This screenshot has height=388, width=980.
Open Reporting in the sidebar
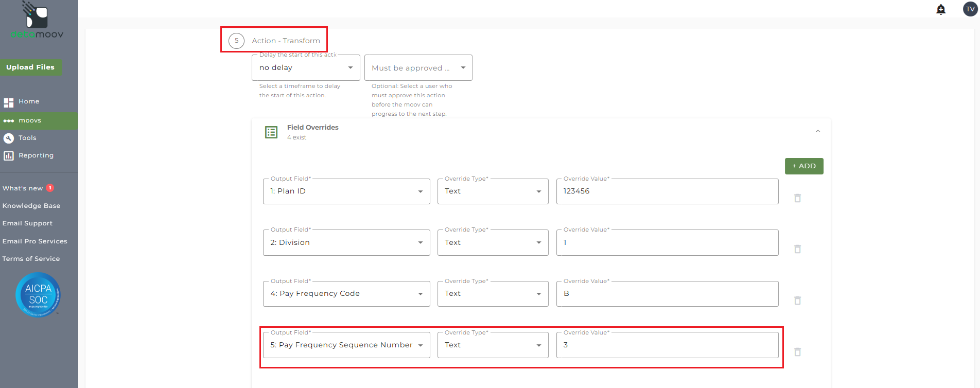pos(36,155)
